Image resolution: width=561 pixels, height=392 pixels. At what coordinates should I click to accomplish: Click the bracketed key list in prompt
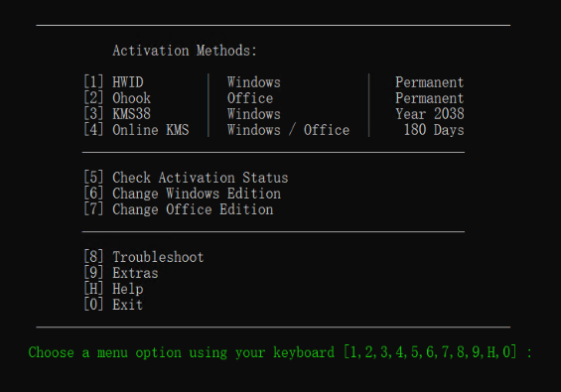coord(430,352)
